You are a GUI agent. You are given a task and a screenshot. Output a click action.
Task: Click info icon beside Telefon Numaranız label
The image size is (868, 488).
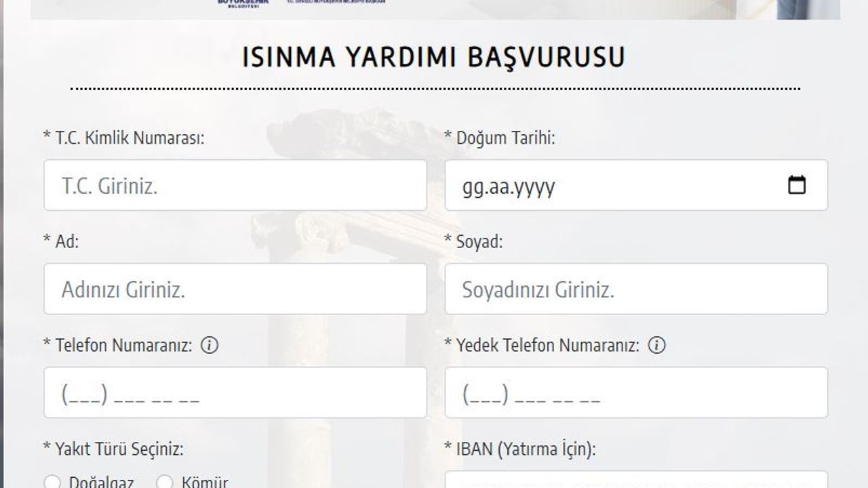pyautogui.click(x=210, y=346)
